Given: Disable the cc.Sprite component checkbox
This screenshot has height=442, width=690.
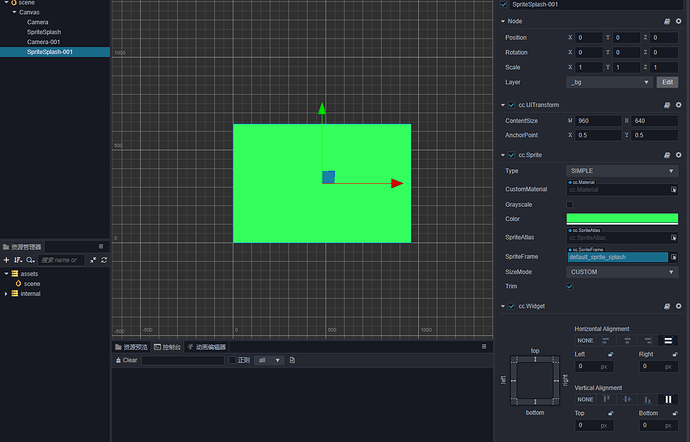Looking at the screenshot, I should pos(511,155).
